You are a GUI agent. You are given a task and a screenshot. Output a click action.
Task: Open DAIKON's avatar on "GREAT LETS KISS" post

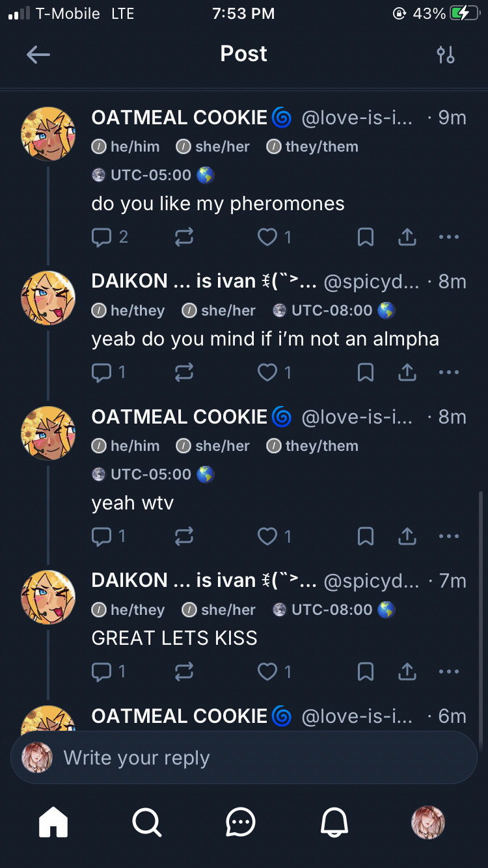pos(48,597)
